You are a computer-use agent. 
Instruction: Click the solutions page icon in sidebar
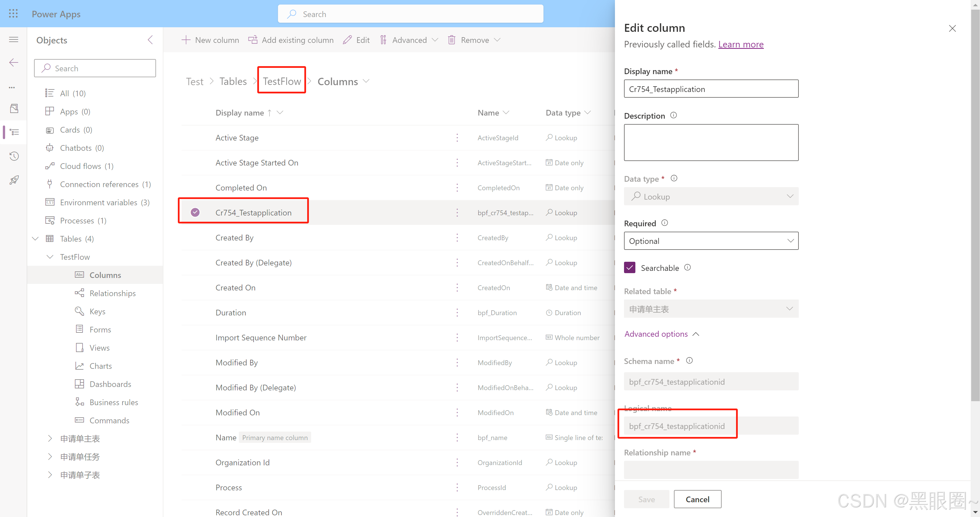[14, 108]
